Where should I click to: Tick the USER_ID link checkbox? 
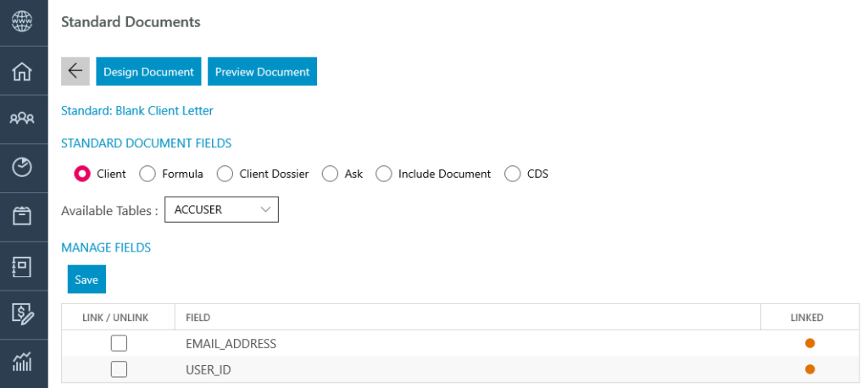[119, 369]
